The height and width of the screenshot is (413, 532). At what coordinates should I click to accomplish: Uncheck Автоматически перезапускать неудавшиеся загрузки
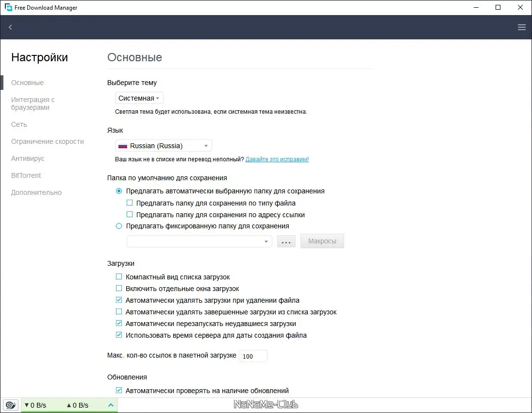119,323
